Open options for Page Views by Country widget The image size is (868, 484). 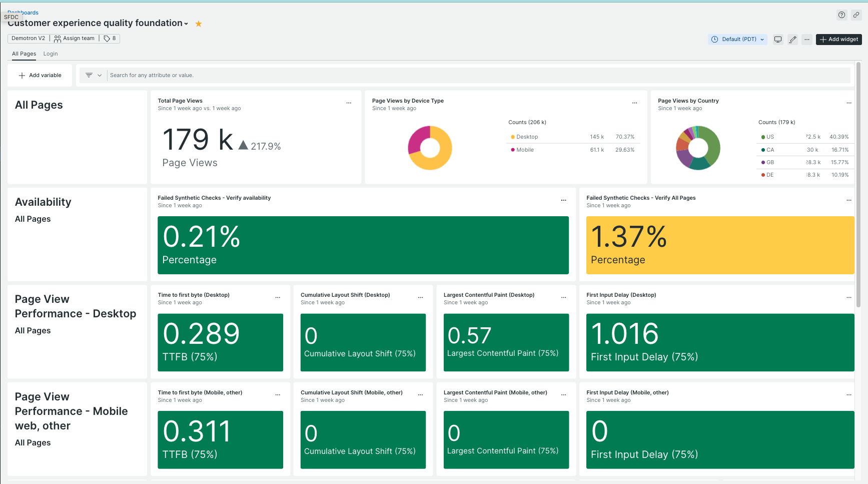point(849,103)
